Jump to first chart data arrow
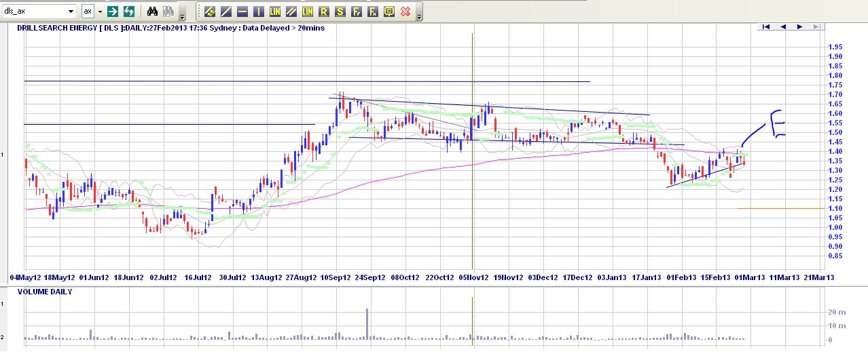 (x=766, y=26)
